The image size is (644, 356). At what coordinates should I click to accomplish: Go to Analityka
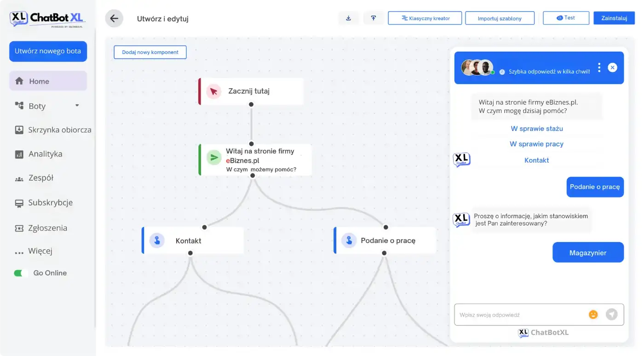point(45,154)
